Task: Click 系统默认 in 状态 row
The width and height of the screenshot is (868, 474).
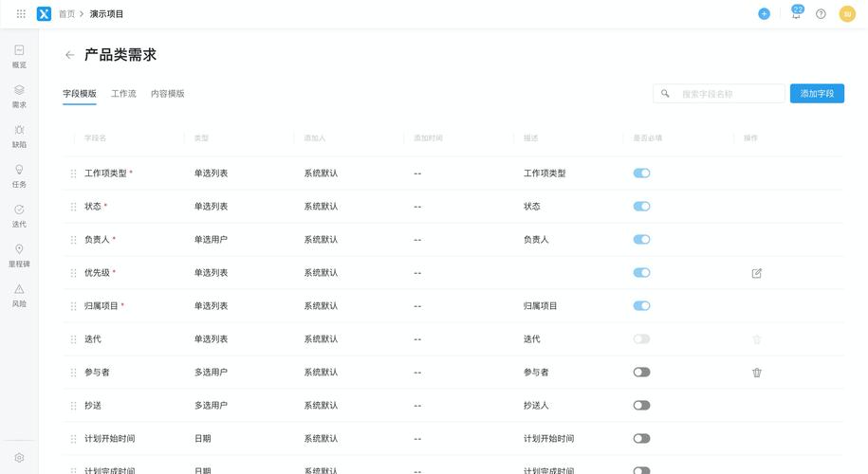Action: [x=321, y=207]
